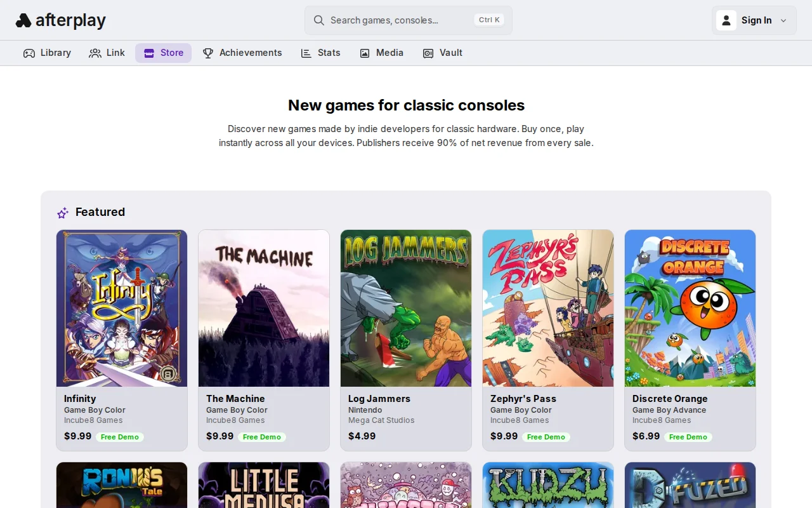This screenshot has height=508, width=812.
Task: Go to the Achievements tab
Action: tap(242, 53)
